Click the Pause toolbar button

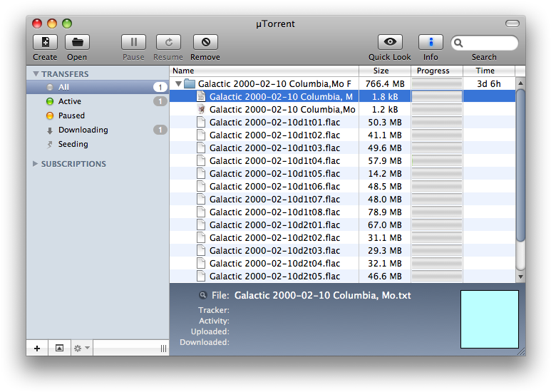coord(133,42)
